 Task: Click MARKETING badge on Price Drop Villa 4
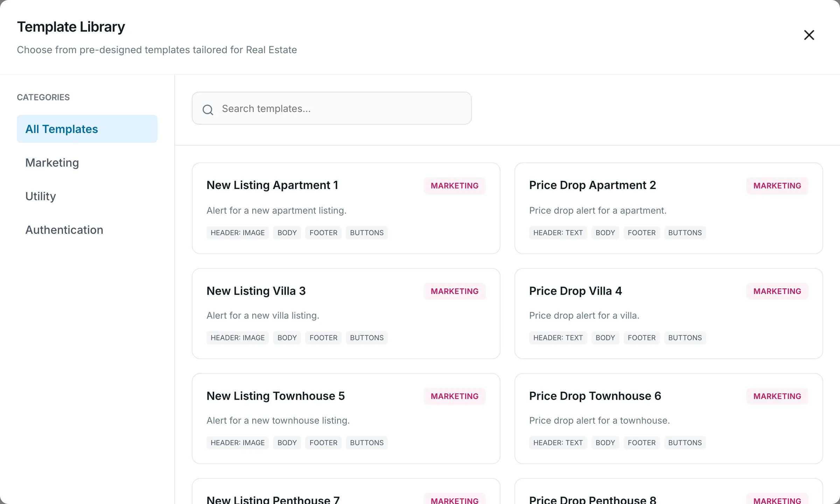point(777,291)
